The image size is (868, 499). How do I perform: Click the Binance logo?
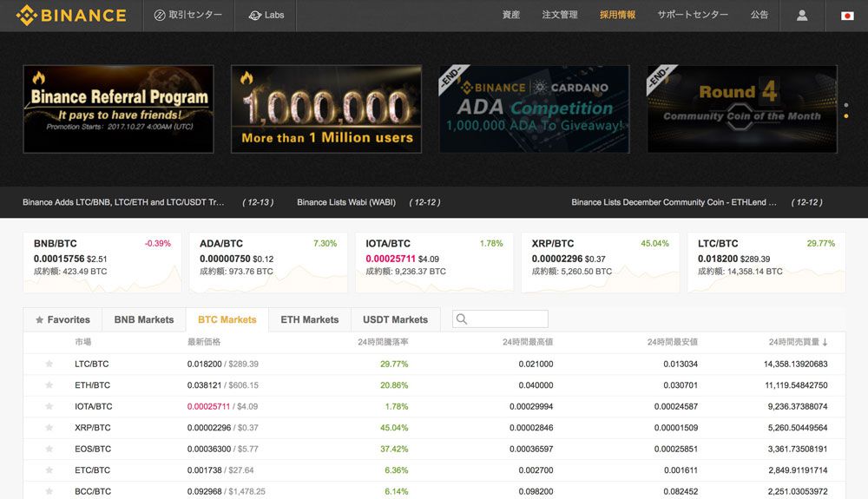coord(71,16)
